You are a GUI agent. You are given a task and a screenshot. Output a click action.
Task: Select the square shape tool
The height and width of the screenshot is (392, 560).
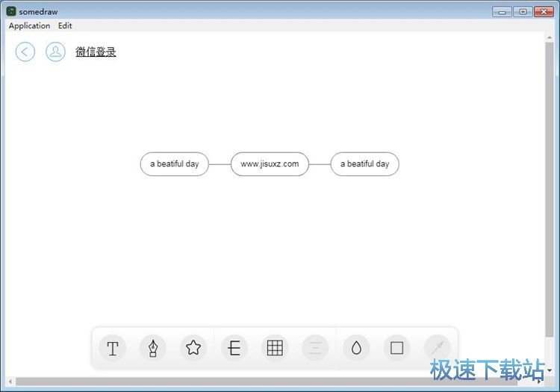point(396,348)
